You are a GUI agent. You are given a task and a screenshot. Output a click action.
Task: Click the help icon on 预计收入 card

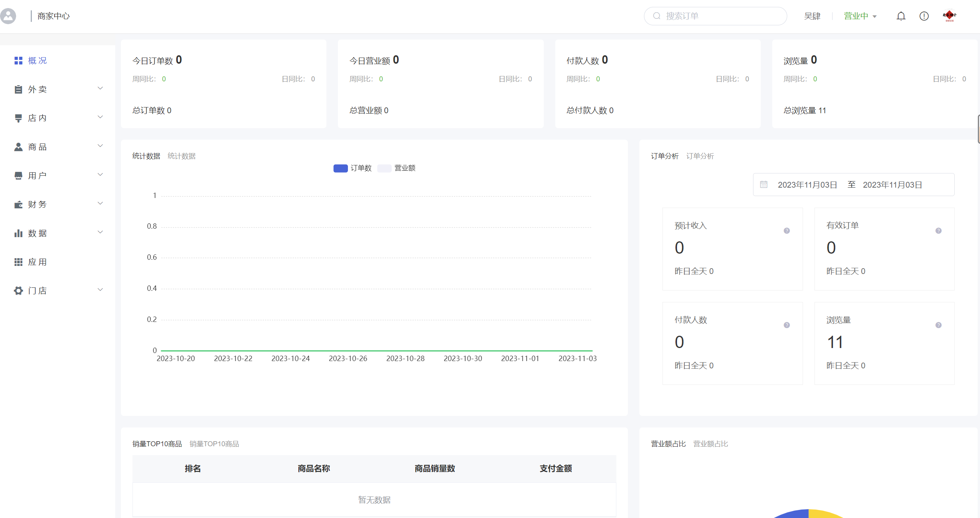tap(787, 231)
